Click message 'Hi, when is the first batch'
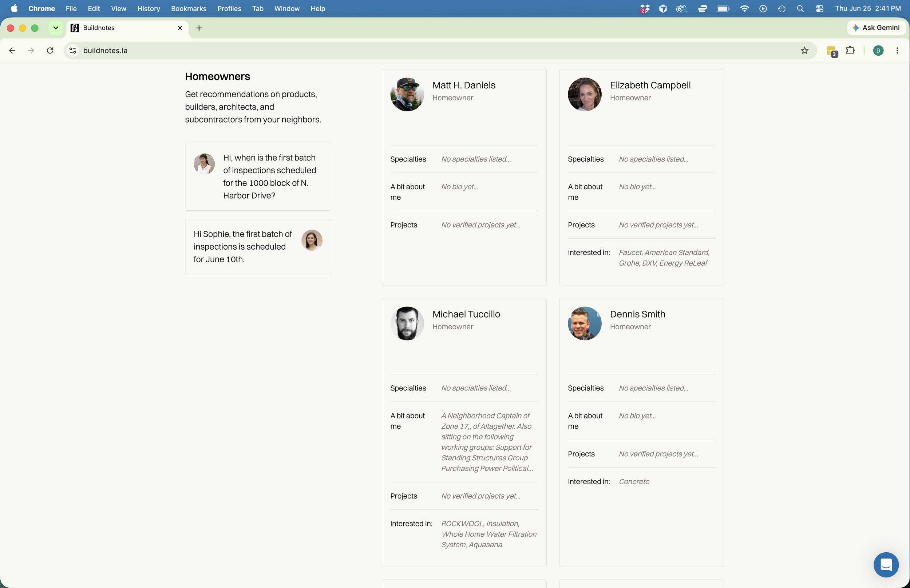The width and height of the screenshot is (910, 588). [270, 176]
